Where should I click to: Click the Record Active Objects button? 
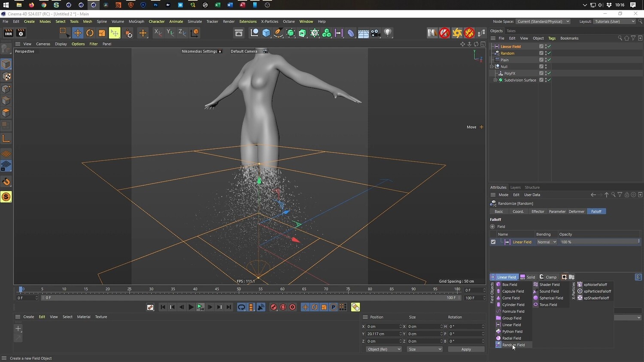pos(273,307)
